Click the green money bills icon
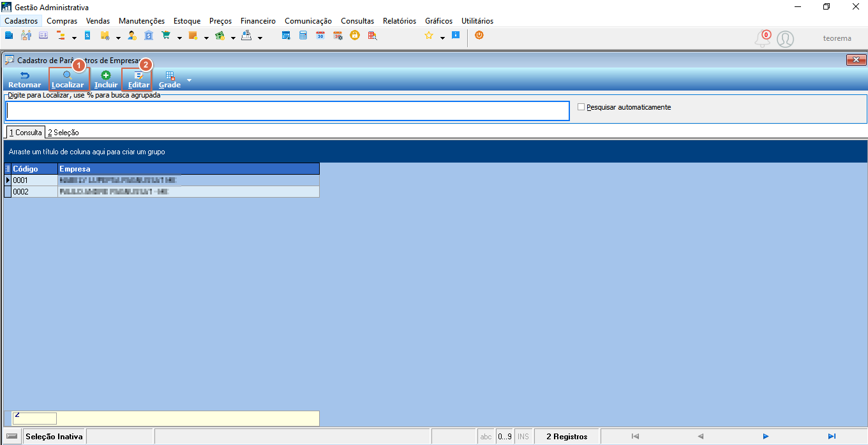This screenshot has height=445, width=868. 220,36
